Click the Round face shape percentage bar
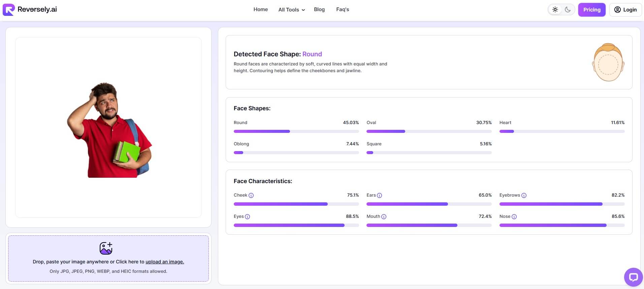644x289 pixels. [296, 132]
